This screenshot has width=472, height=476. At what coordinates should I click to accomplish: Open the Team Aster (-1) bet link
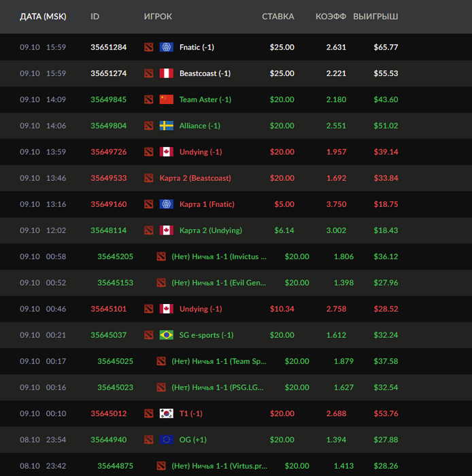(x=205, y=99)
